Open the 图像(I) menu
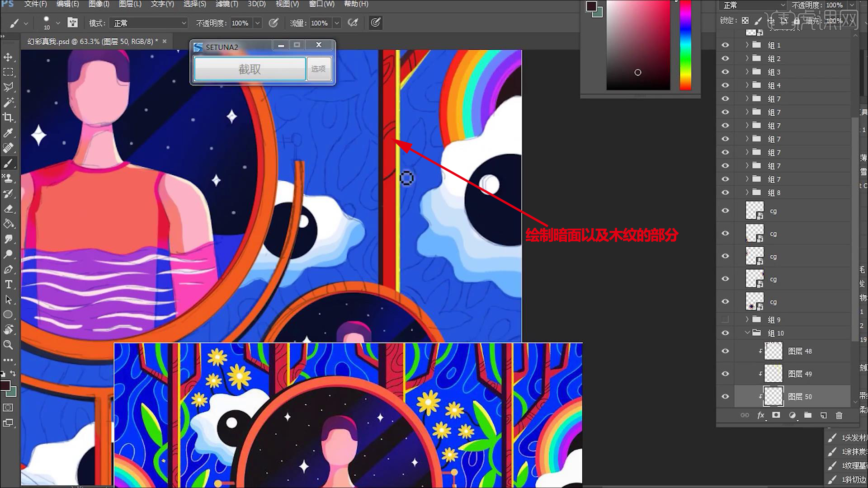Screen dimensions: 868x488 [99, 4]
